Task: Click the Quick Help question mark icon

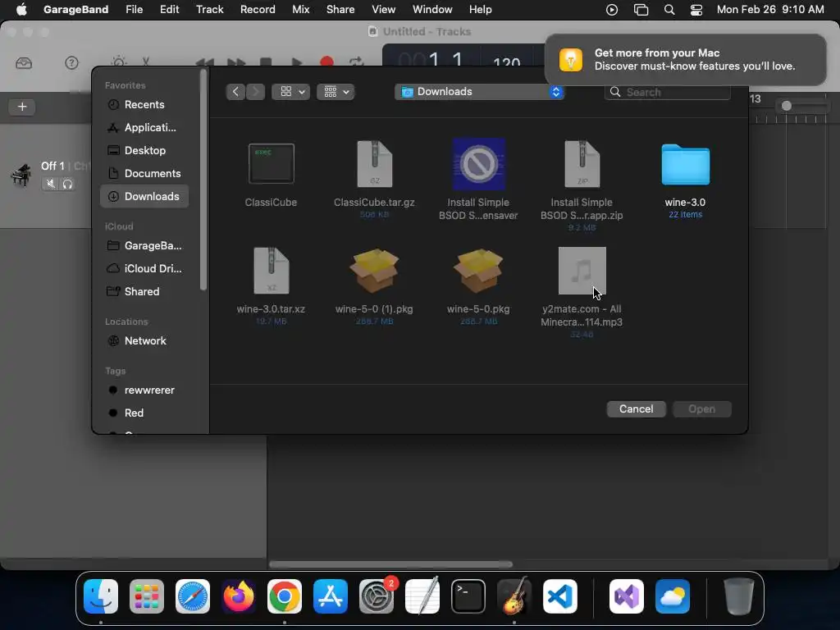Action: (71, 63)
